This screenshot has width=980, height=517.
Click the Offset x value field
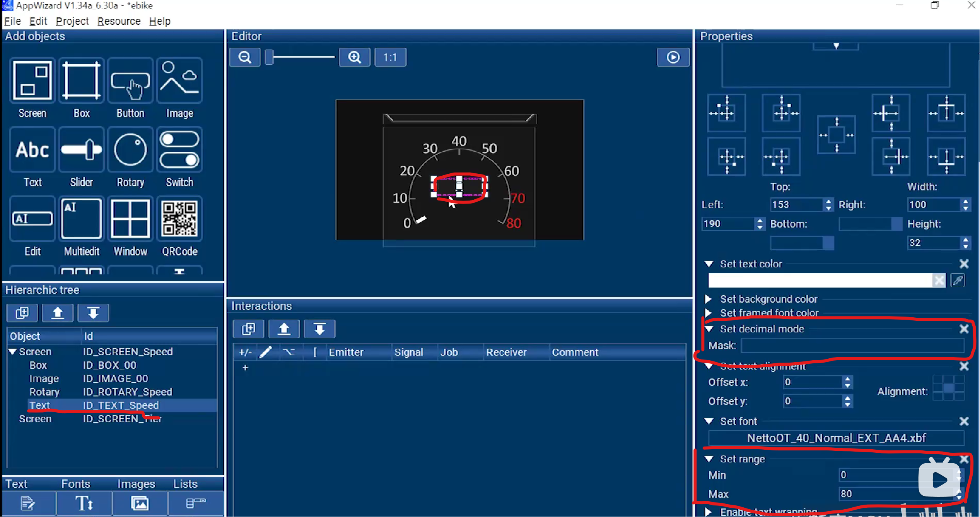pos(813,382)
